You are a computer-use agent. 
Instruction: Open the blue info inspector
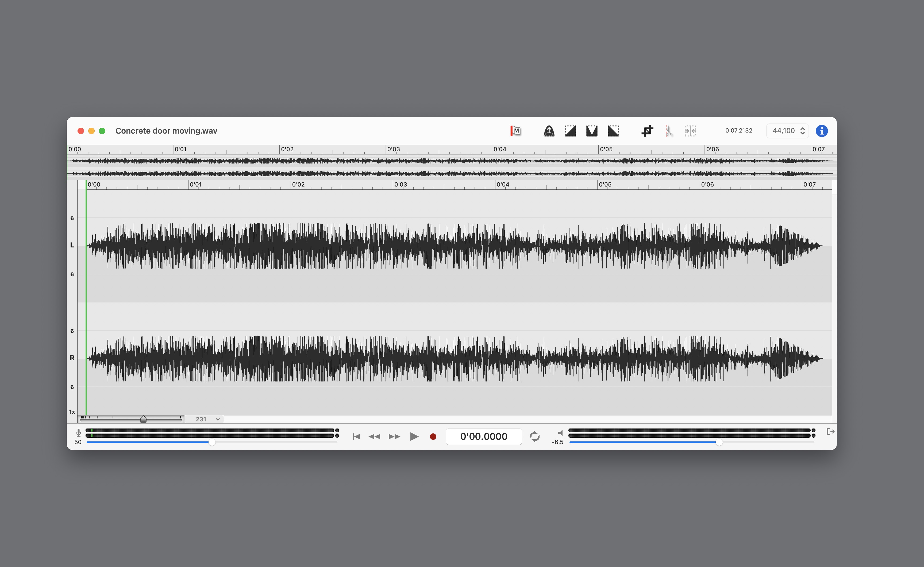click(x=822, y=131)
